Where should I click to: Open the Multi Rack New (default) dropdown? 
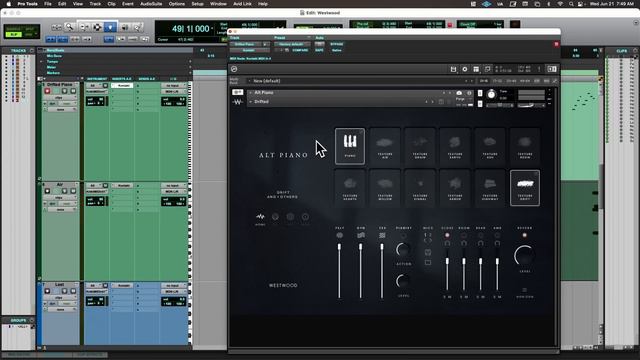pyautogui.click(x=360, y=81)
